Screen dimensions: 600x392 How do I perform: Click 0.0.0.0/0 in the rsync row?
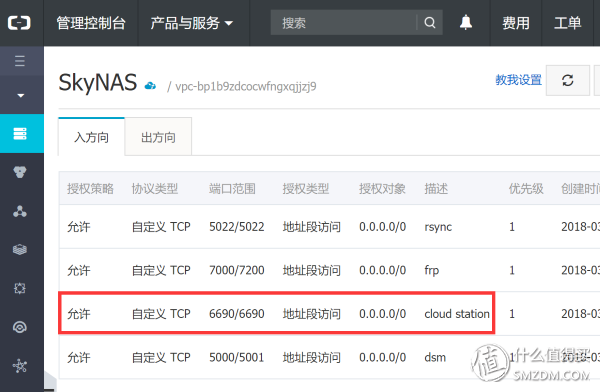[x=382, y=227]
